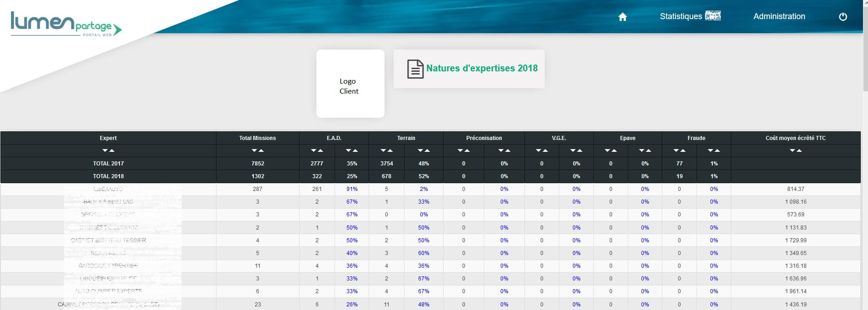Image resolution: width=868 pixels, height=310 pixels.
Task: Click the Lumen Partage portal logo
Action: click(x=66, y=24)
